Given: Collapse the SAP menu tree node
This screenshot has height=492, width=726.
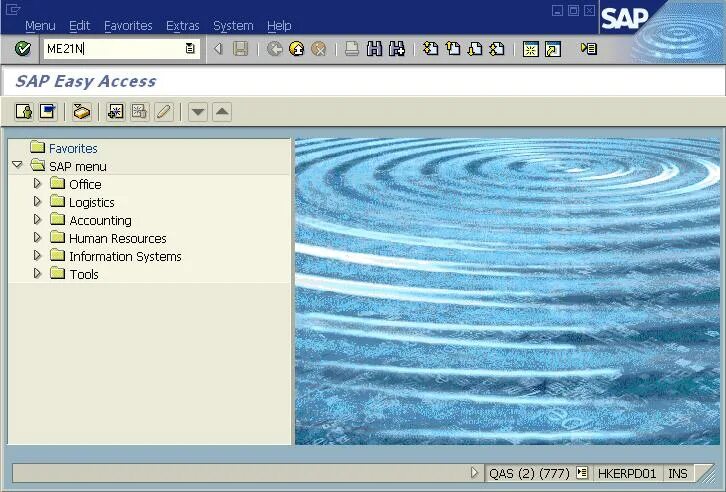Looking at the screenshot, I should (x=17, y=164).
